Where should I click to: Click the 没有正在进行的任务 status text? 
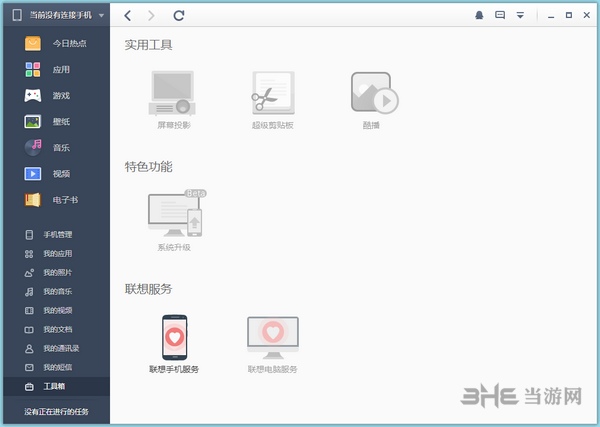click(57, 412)
